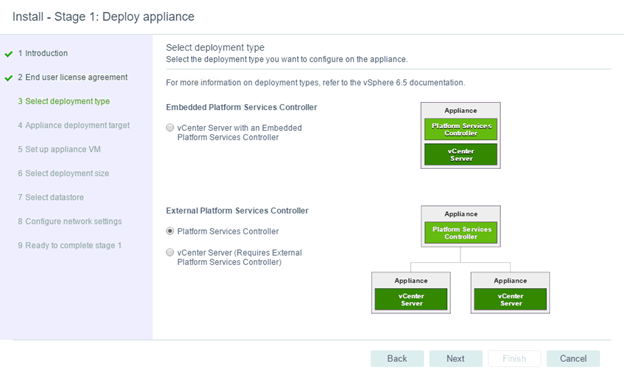
Task: Click the vSphere 6.5 documentation information text
Action: click(315, 83)
